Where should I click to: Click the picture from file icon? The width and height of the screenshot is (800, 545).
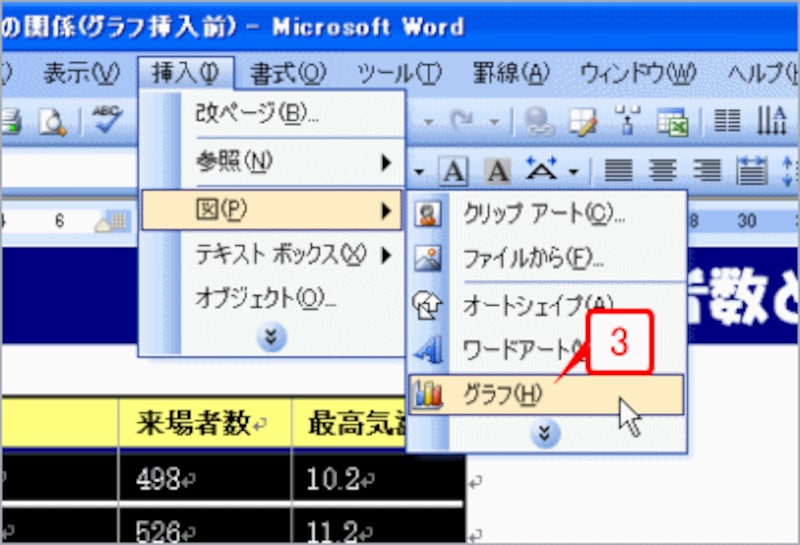428,259
